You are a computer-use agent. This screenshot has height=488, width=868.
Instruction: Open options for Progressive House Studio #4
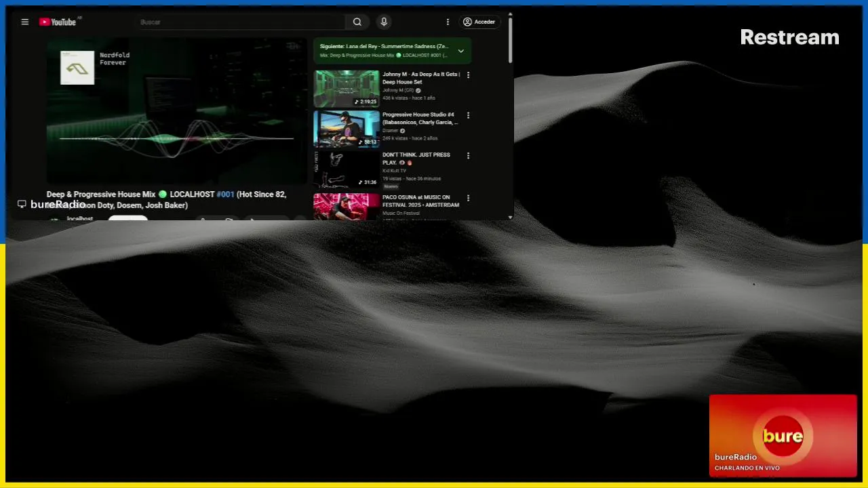468,115
